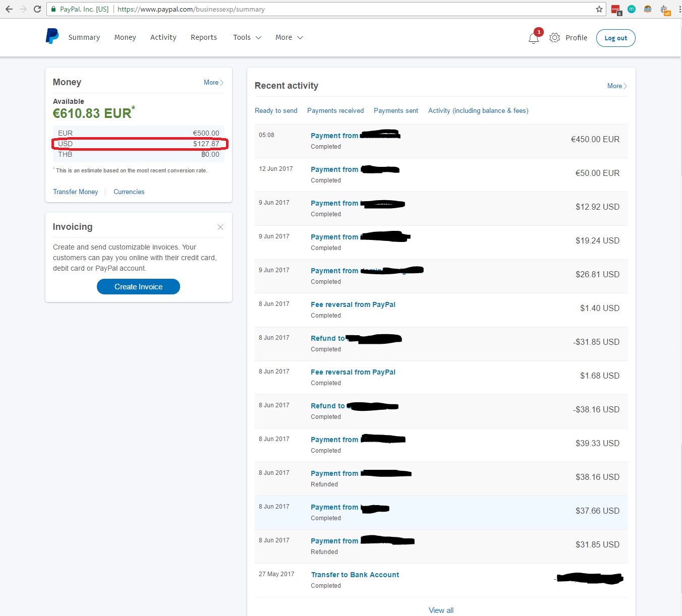Expand the Tools dropdown menu
Screen dimensions: 682x616
[247, 37]
